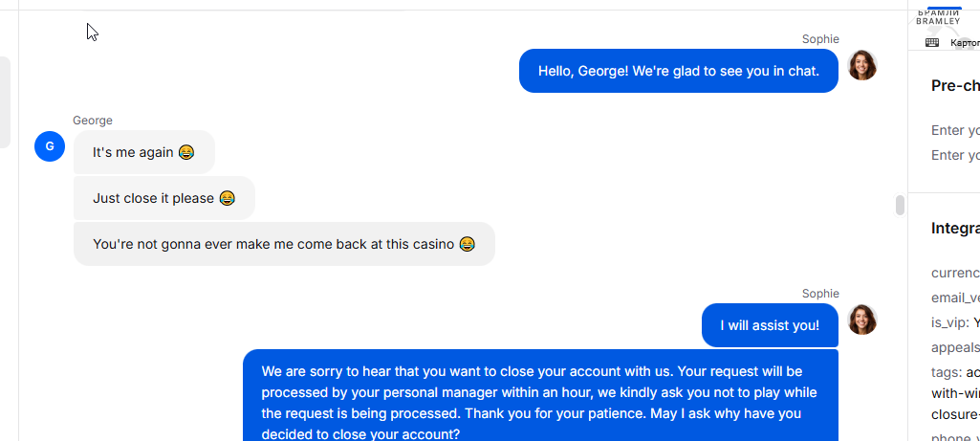Expand the Pre-chat section header
980x441 pixels.
(x=955, y=86)
